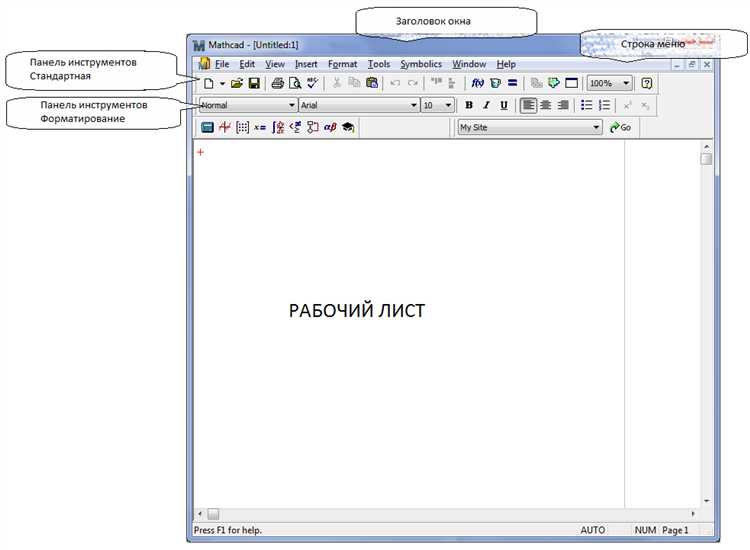Open the Programming toolbar palette icon
750x550 pixels.
click(313, 127)
